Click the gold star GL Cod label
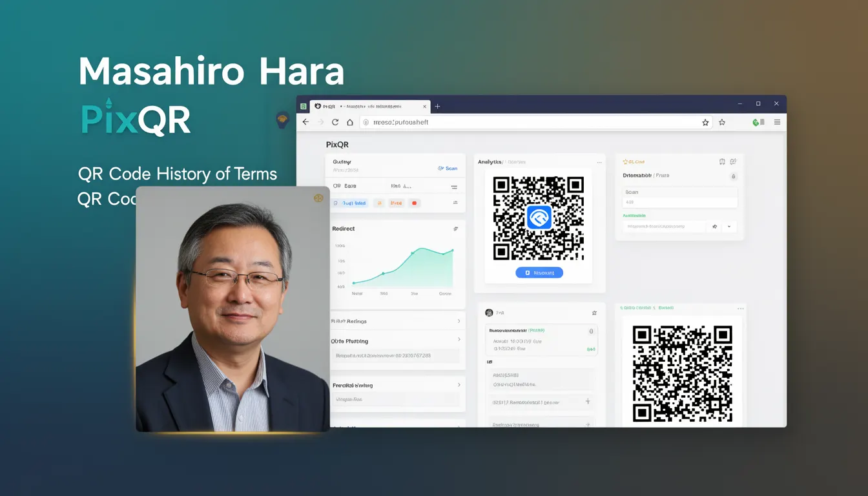The height and width of the screenshot is (496, 868). [x=634, y=162]
